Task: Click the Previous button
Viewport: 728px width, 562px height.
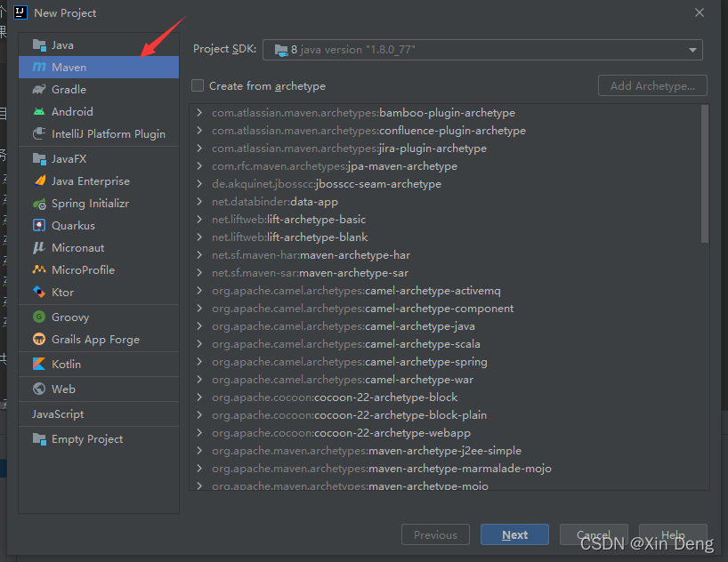Action: tap(435, 534)
